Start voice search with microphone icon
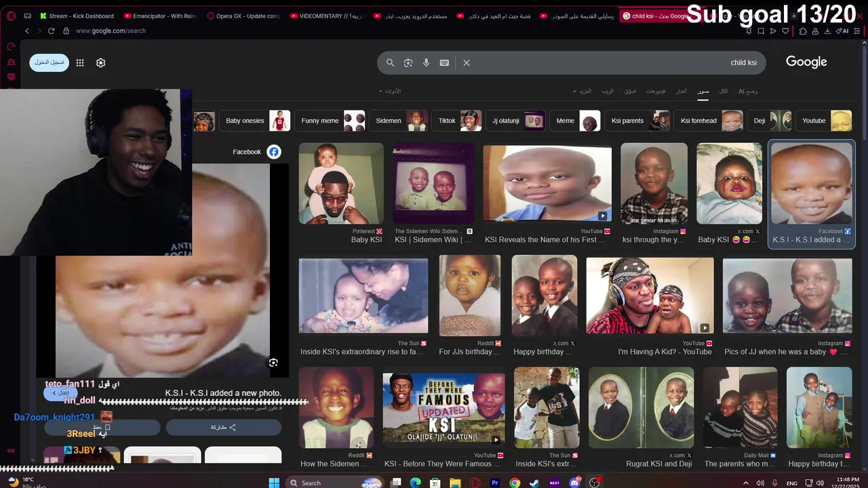The height and width of the screenshot is (488, 868). 426,62
